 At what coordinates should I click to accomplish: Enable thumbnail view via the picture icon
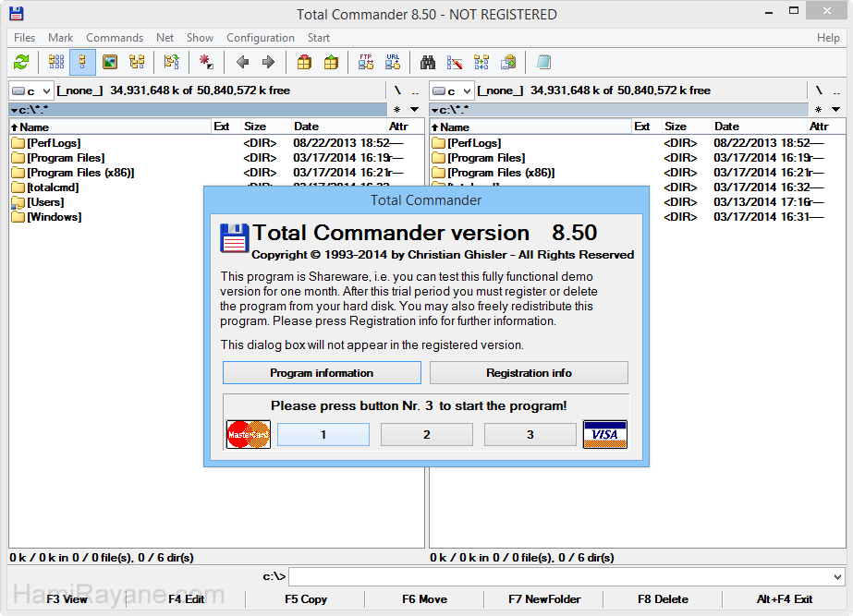tap(110, 62)
